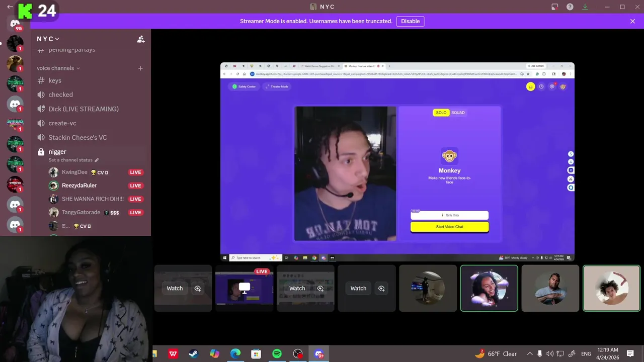Focus the participant tile with man in white shirt
The width and height of the screenshot is (644, 362).
[550, 288]
